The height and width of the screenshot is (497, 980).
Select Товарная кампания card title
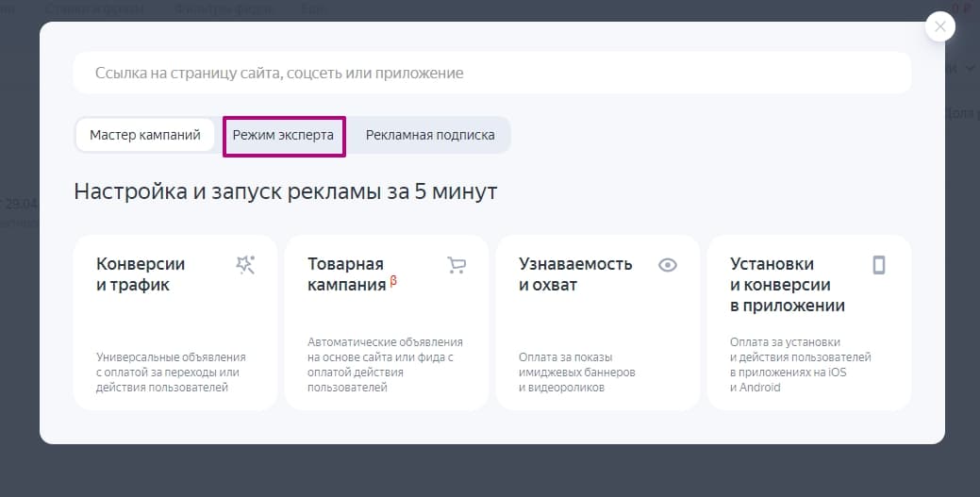click(347, 273)
